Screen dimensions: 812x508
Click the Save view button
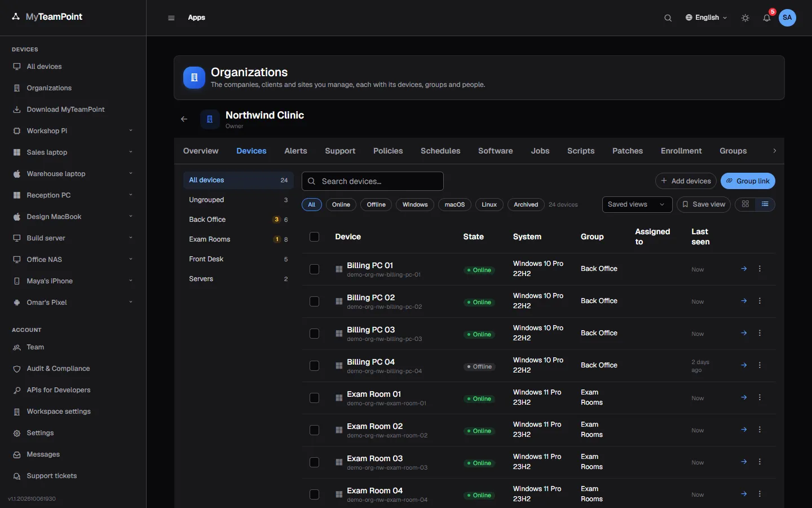tap(704, 204)
